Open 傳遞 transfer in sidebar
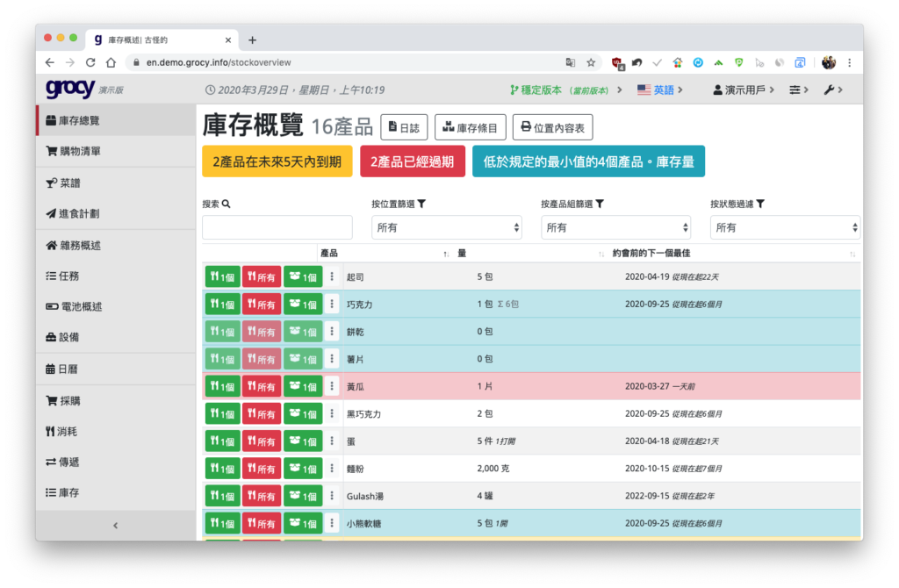The width and height of the screenshot is (899, 588). (x=116, y=462)
